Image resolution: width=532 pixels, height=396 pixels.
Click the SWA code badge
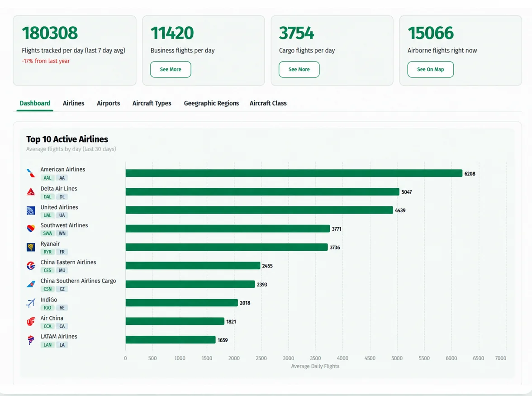(47, 233)
